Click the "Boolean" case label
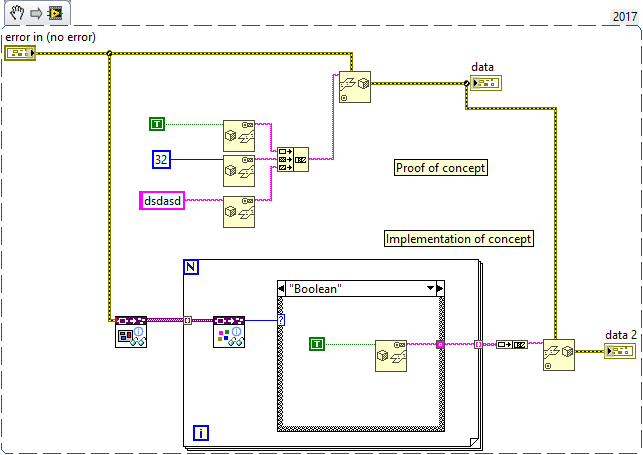 (315, 289)
